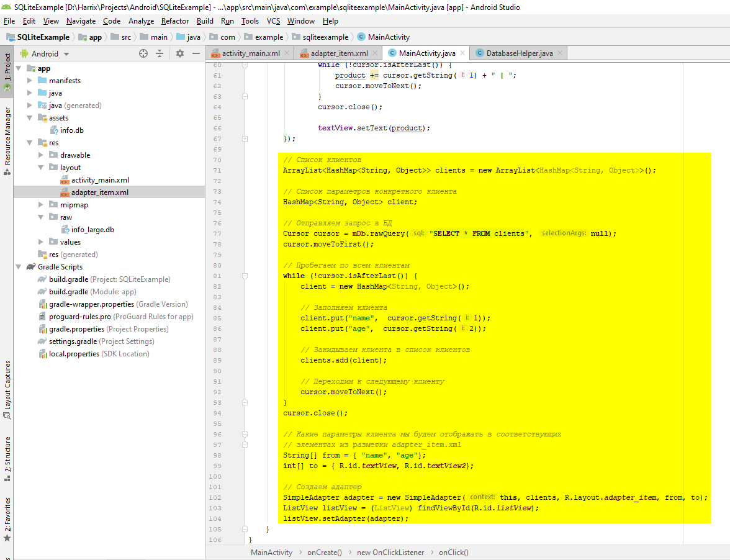Image resolution: width=730 pixels, height=560 pixels.
Task: Close the MainActivity.java editor tab
Action: pyautogui.click(x=462, y=53)
